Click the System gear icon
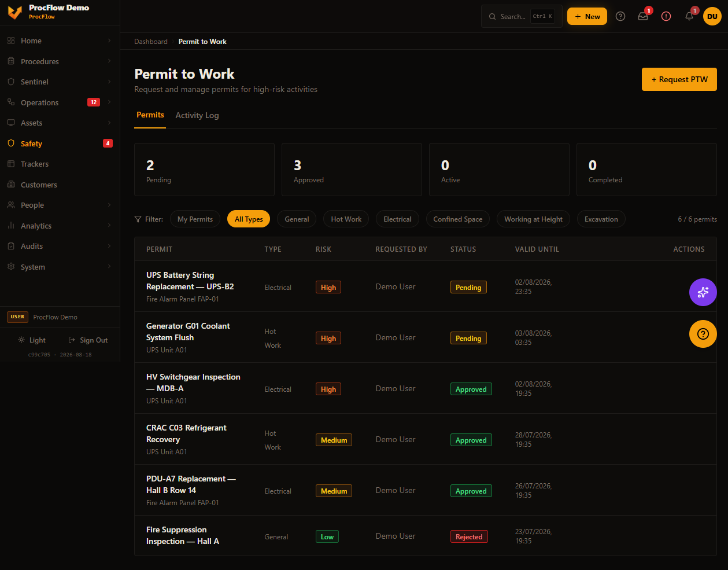The height and width of the screenshot is (570, 728). click(x=11, y=267)
